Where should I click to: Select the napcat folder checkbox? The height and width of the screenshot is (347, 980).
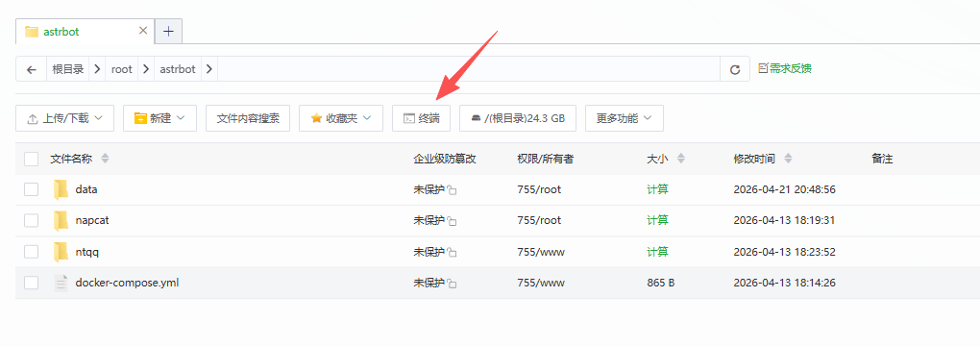point(32,220)
